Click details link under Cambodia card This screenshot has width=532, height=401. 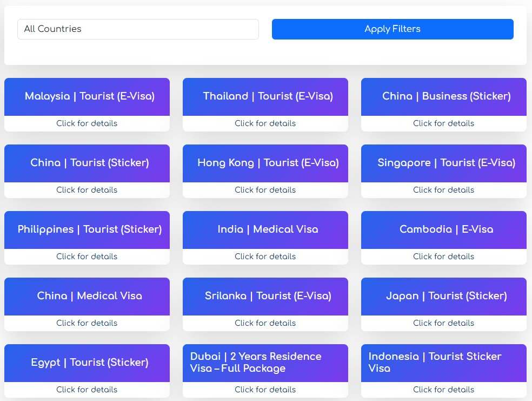pyautogui.click(x=444, y=257)
